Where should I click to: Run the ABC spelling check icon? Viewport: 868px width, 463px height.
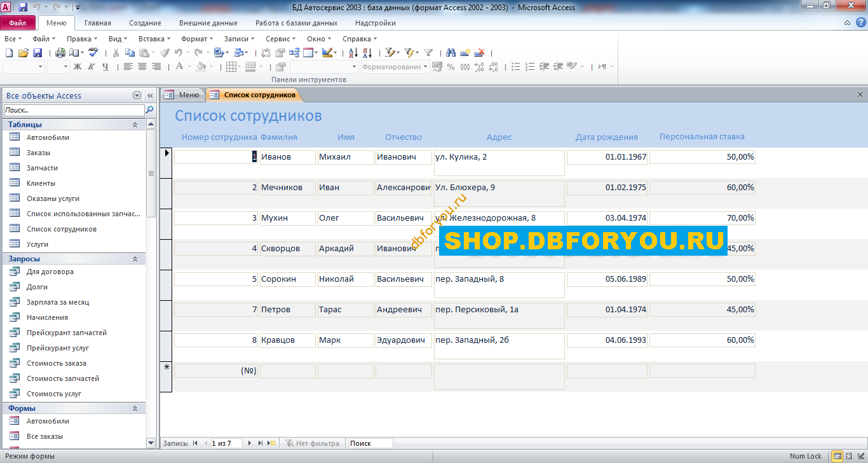(93, 52)
